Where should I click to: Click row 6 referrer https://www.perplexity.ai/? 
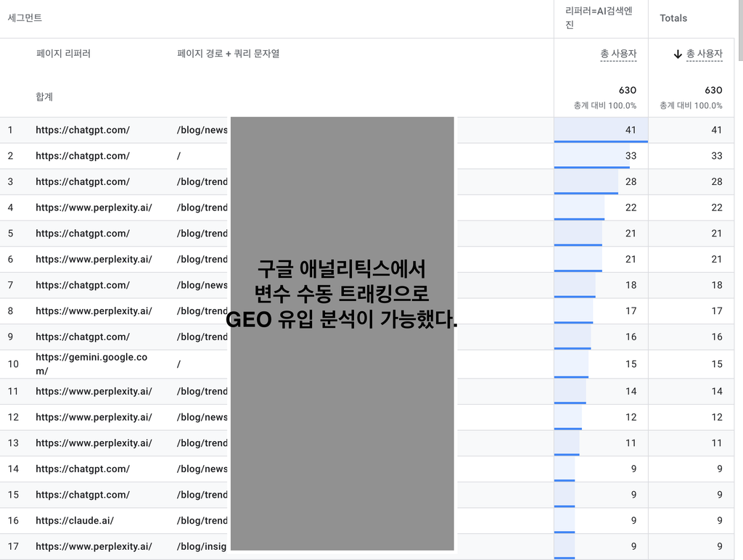(94, 259)
